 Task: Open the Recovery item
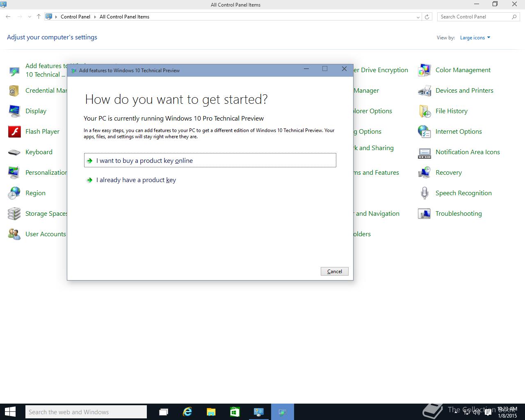[440, 173]
